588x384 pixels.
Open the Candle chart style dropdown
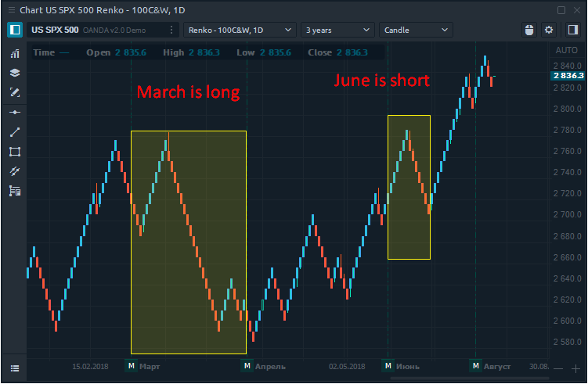point(416,30)
